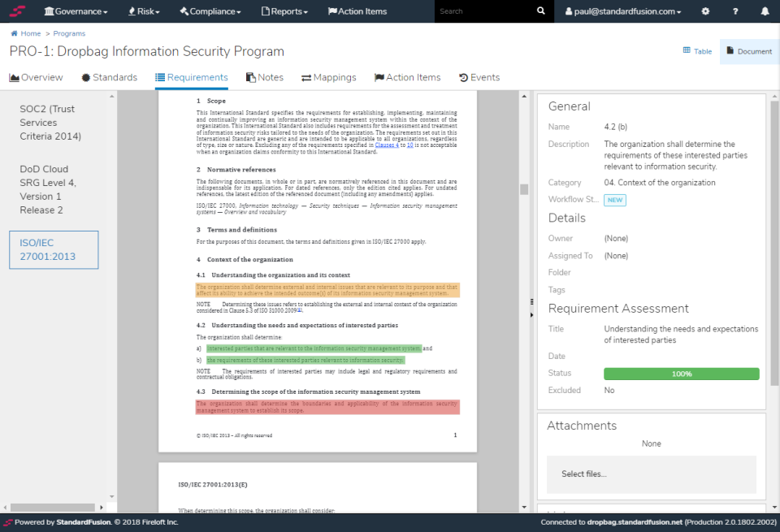This screenshot has width=780, height=532.
Task: Click the orange highlighted 4.1 requirement text
Action: click(327, 290)
